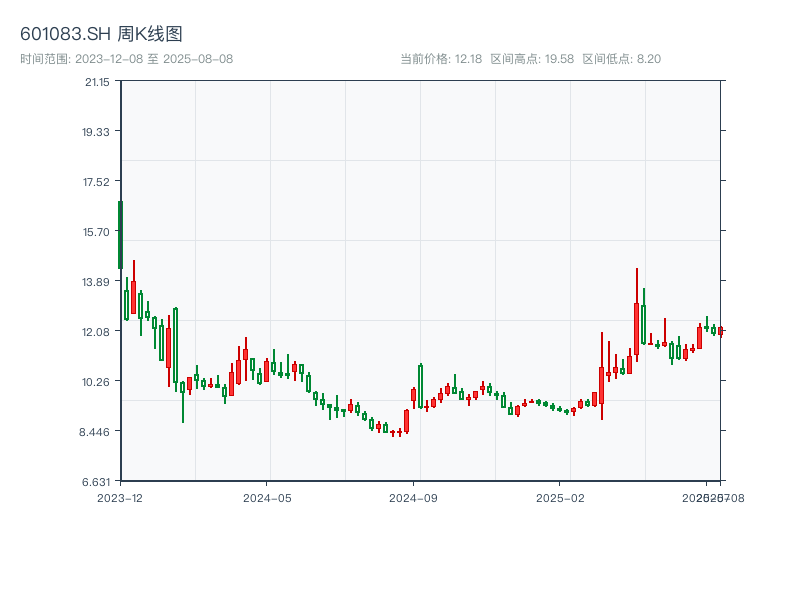
Task: Click the tall green candlestick just after 2024-09
Action: point(420,386)
